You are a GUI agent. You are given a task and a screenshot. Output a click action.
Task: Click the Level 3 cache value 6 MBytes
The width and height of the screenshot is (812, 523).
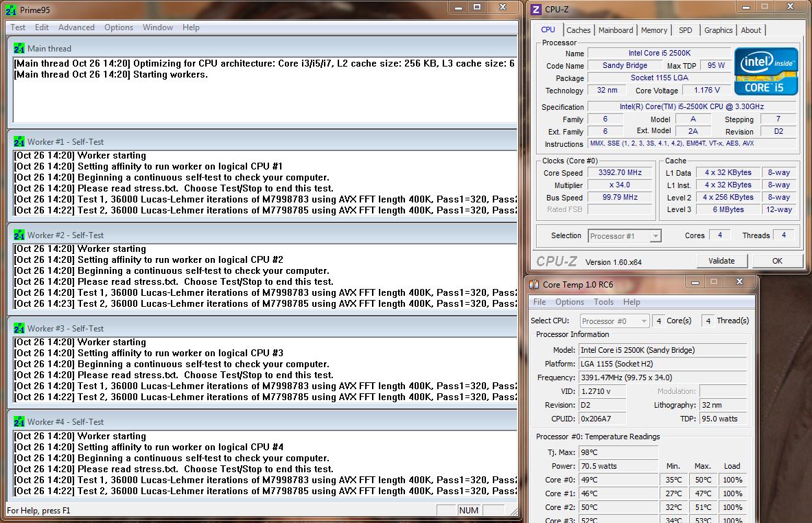[x=728, y=210]
